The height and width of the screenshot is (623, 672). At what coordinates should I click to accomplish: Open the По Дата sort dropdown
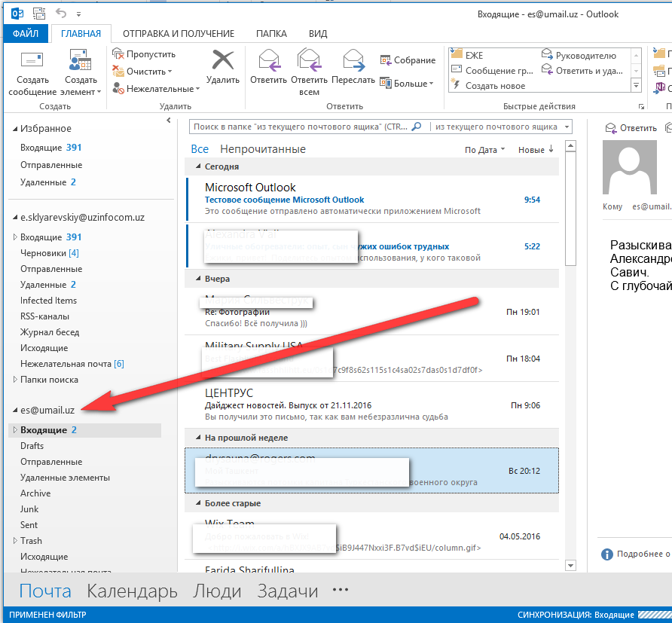tap(484, 150)
